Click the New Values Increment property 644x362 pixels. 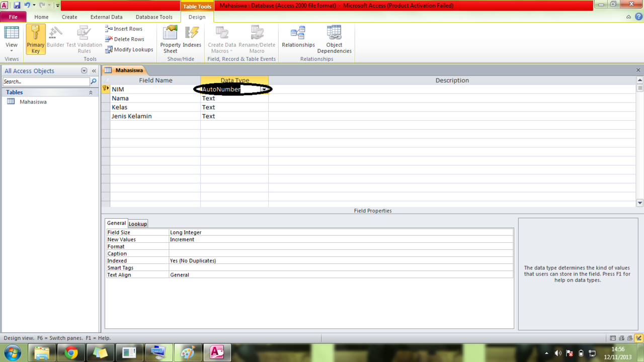[x=341, y=239]
